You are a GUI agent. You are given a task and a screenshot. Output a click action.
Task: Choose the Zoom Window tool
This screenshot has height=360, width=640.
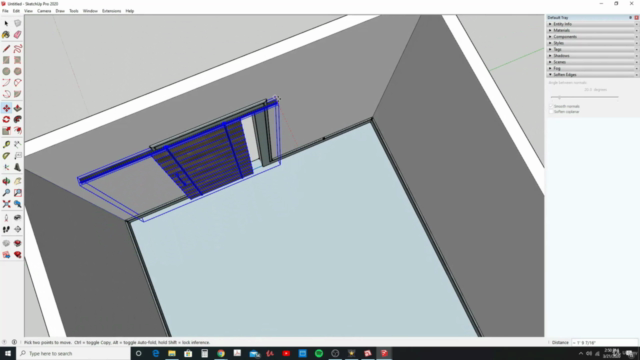click(18, 193)
